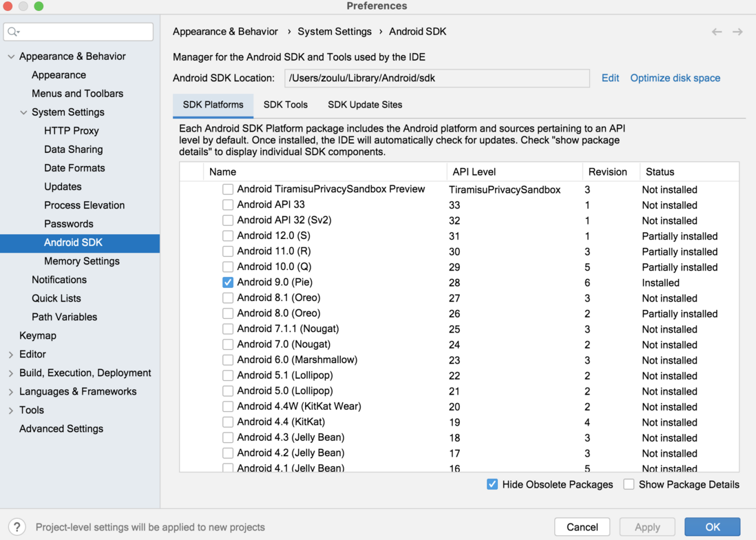Click System Settings in the breadcrumb

tap(335, 32)
